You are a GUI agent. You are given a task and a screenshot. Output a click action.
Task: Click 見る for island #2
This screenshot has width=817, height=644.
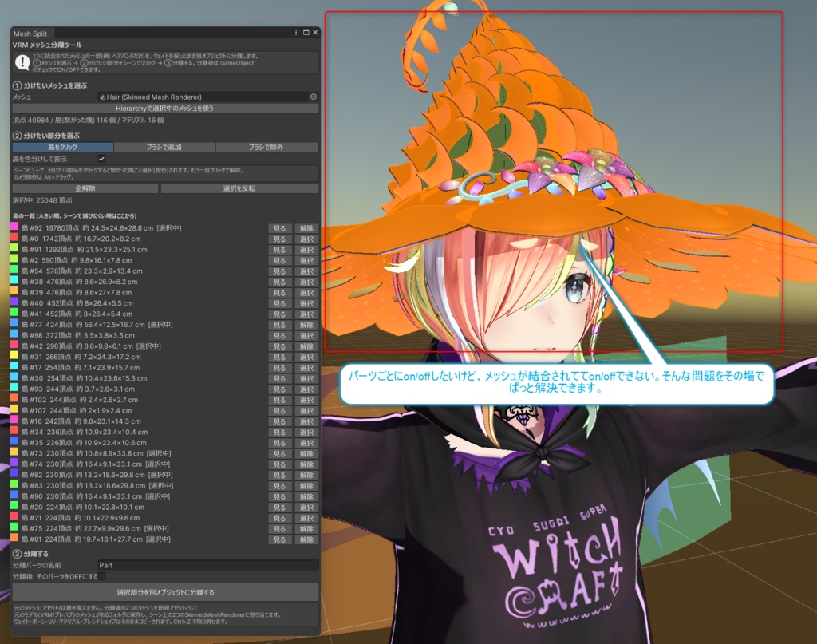click(x=280, y=260)
